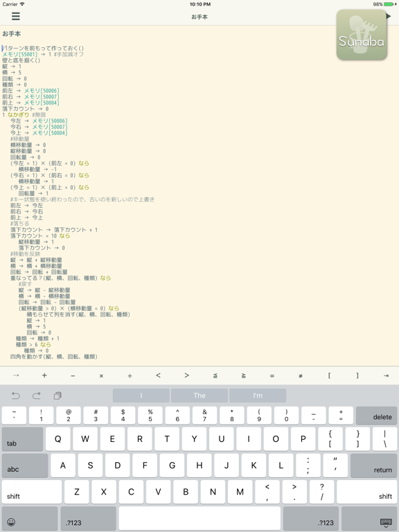Tap the paste clipboard icon
The width and height of the screenshot is (399, 532).
click(57, 396)
